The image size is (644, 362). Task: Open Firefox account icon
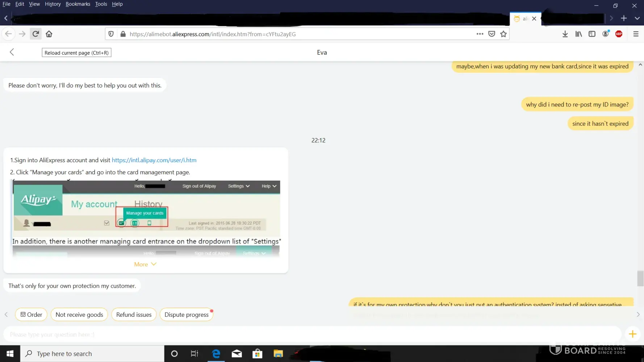[x=606, y=34]
